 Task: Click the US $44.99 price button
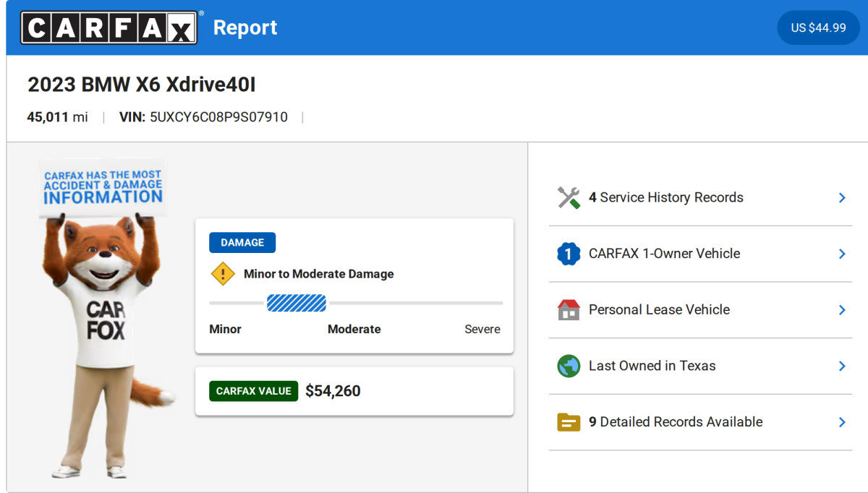point(818,27)
